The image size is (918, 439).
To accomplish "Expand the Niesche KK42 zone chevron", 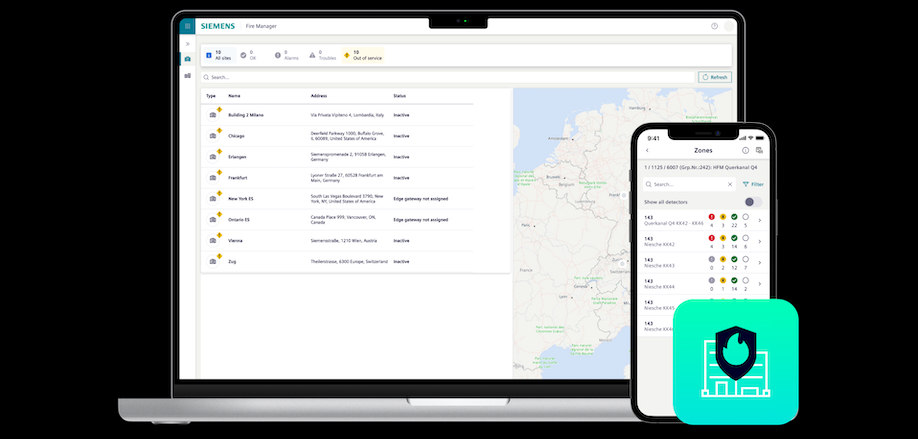I will (x=759, y=241).
